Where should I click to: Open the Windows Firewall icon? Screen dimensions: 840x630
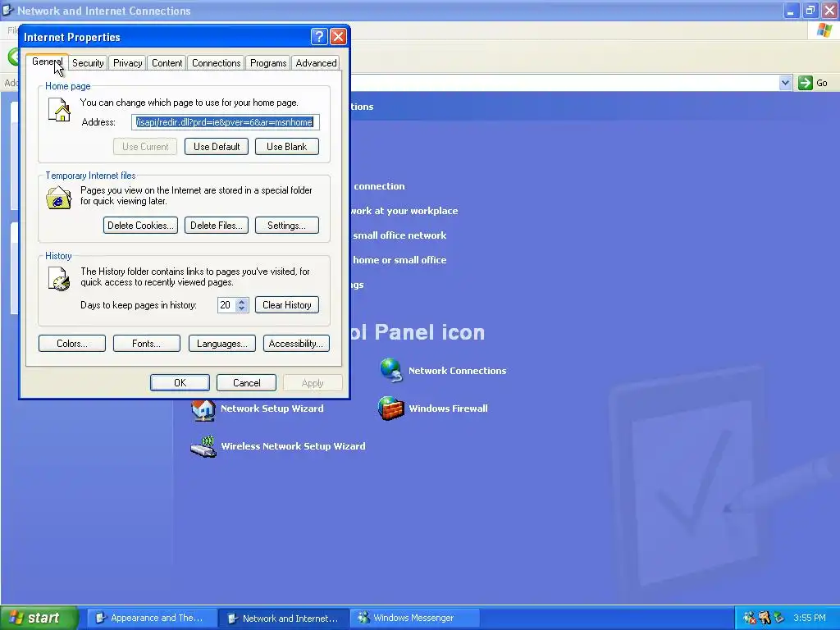391,409
